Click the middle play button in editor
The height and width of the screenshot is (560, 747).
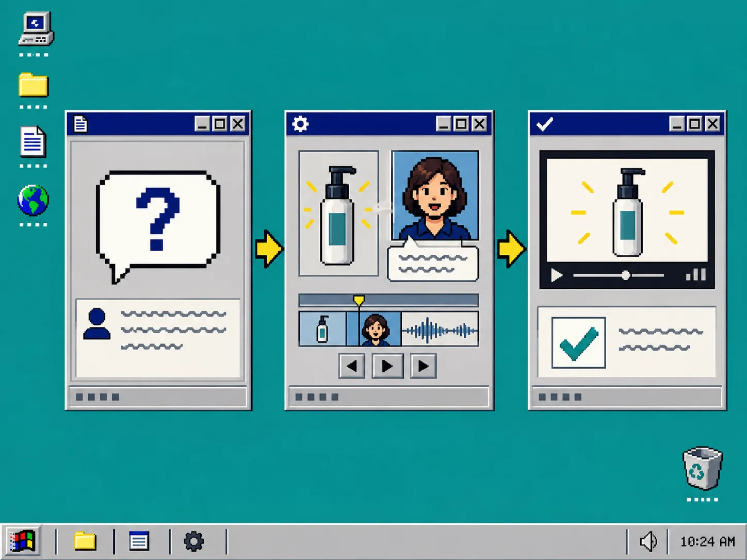[x=387, y=366]
